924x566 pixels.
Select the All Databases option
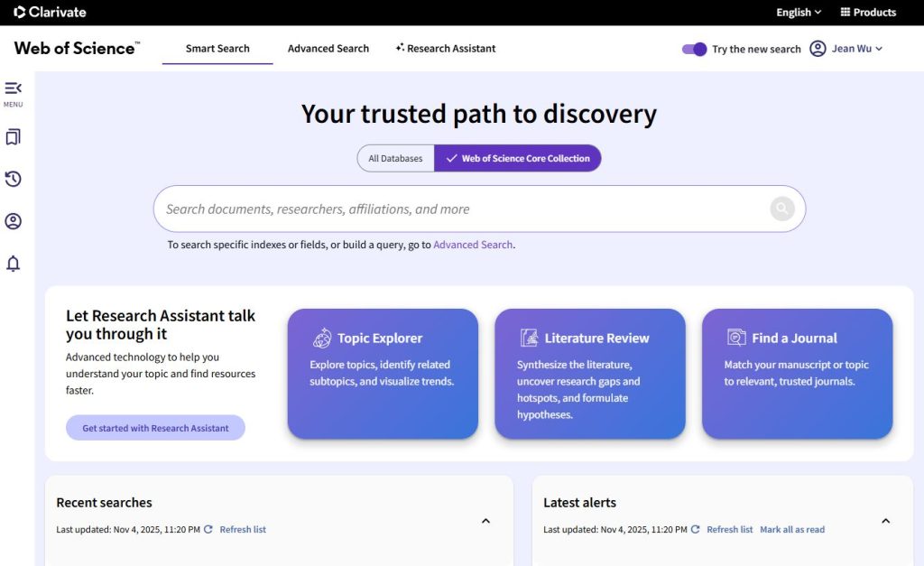(395, 158)
